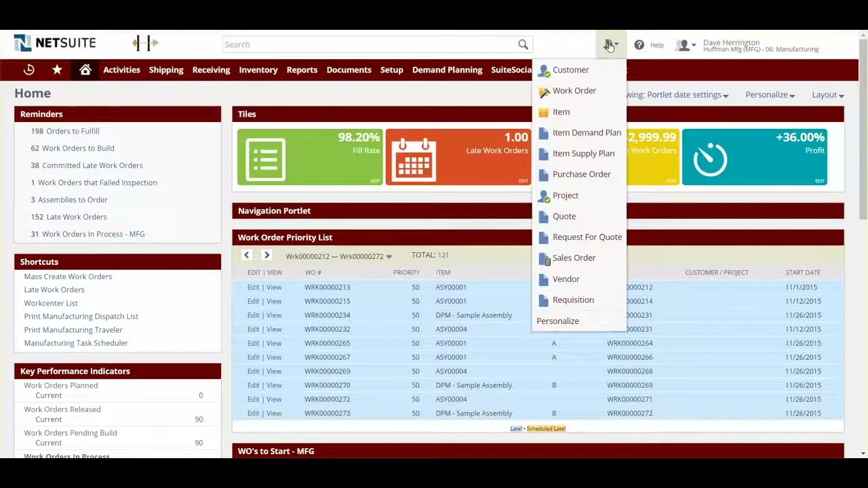The height and width of the screenshot is (488, 868).
Task: Open the Orders to Fulfill reminder
Action: coord(73,131)
